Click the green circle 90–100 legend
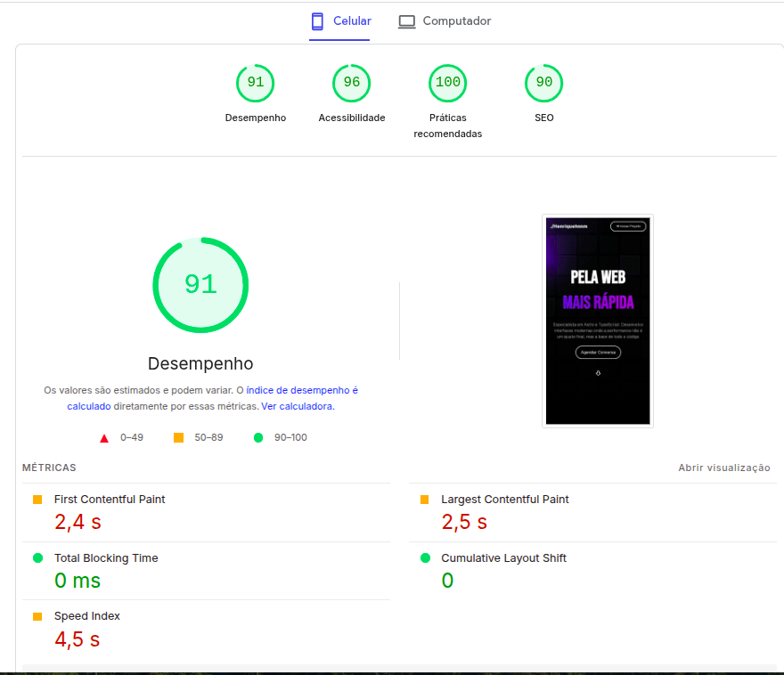 point(258,438)
